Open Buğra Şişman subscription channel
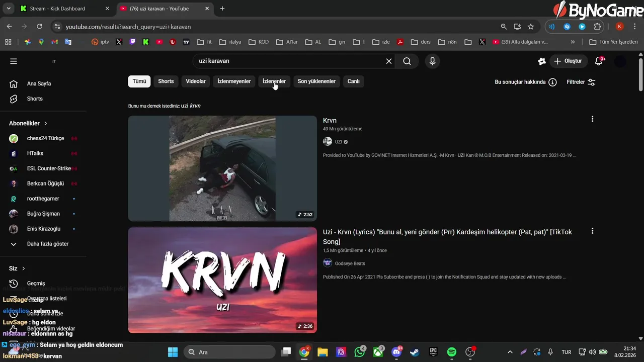 point(44,214)
